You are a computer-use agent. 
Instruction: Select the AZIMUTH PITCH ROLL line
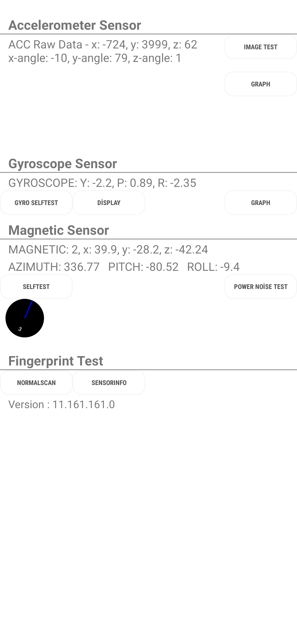[x=124, y=267]
